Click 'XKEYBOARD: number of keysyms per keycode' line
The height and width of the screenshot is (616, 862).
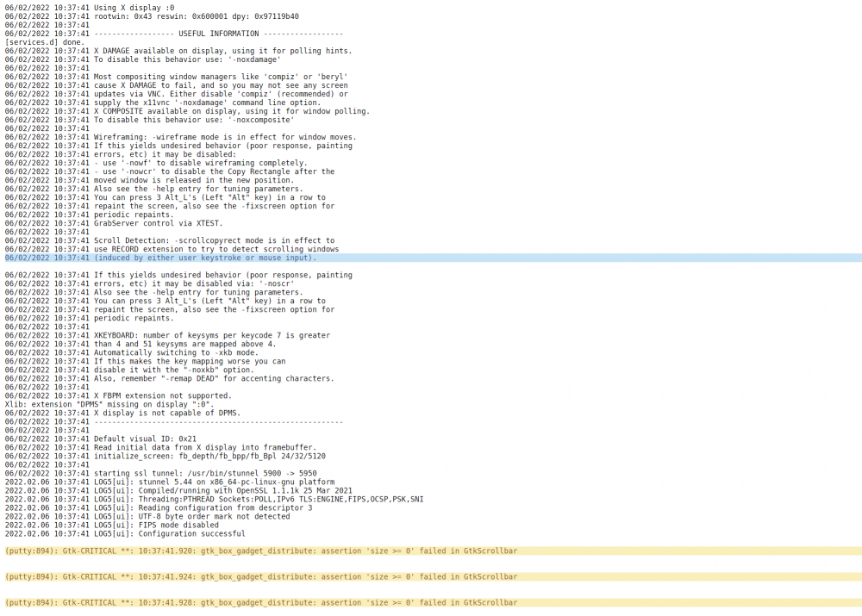167,335
